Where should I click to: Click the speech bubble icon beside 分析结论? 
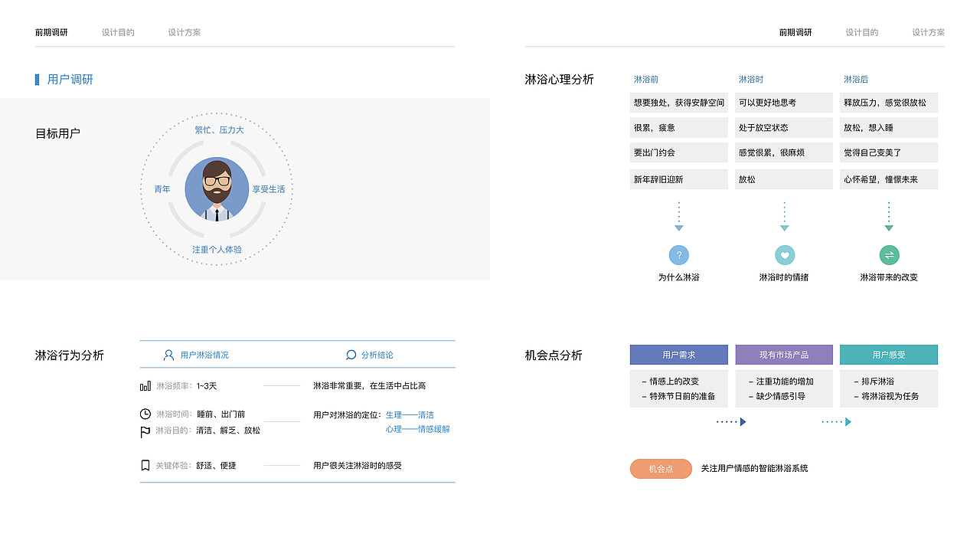(350, 355)
